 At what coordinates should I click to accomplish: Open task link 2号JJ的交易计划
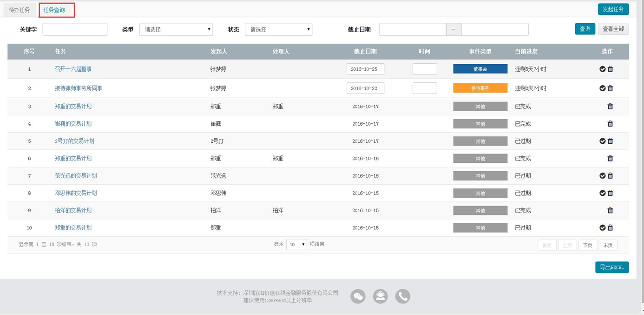click(74, 141)
